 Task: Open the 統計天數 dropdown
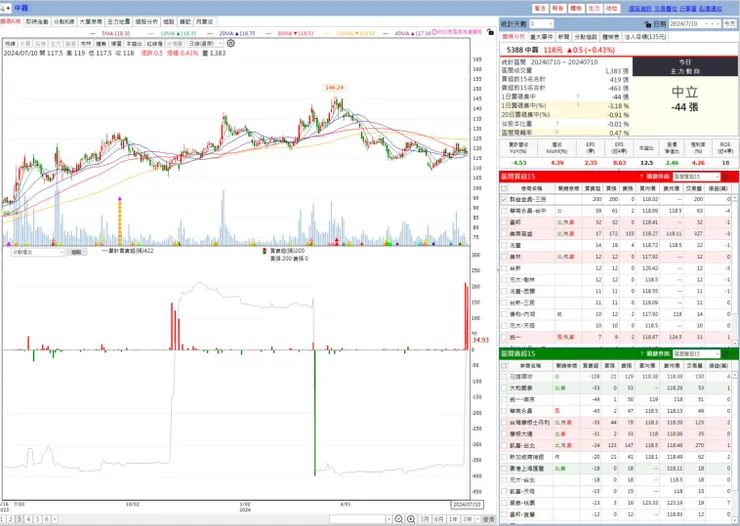pos(541,24)
